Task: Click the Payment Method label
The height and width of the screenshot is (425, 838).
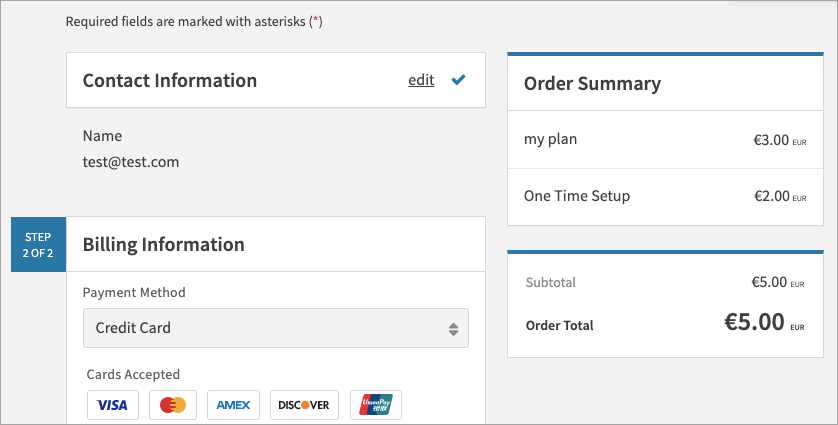Action: point(134,293)
